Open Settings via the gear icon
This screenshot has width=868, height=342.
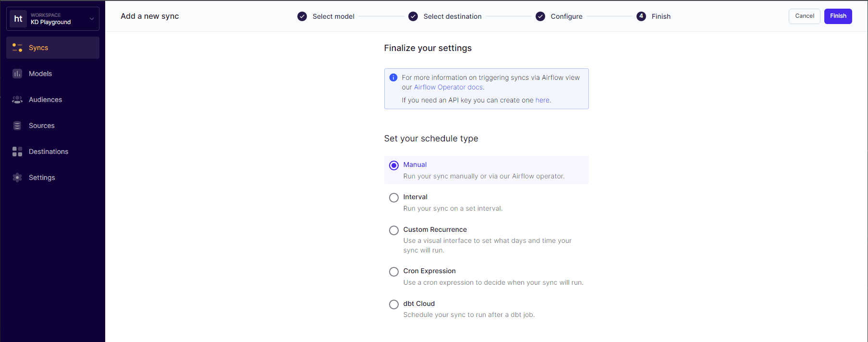[17, 177]
